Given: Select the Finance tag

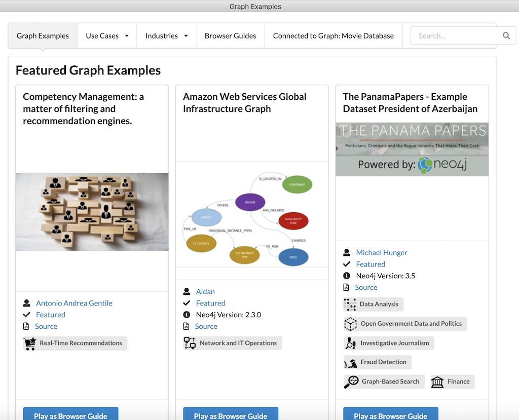Looking at the screenshot, I should (453, 382).
